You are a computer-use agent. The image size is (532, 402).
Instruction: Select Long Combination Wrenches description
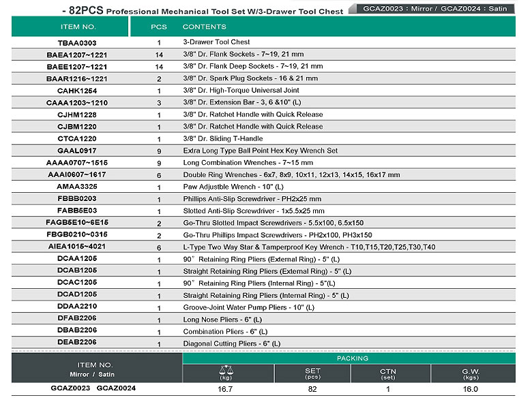tap(248, 163)
